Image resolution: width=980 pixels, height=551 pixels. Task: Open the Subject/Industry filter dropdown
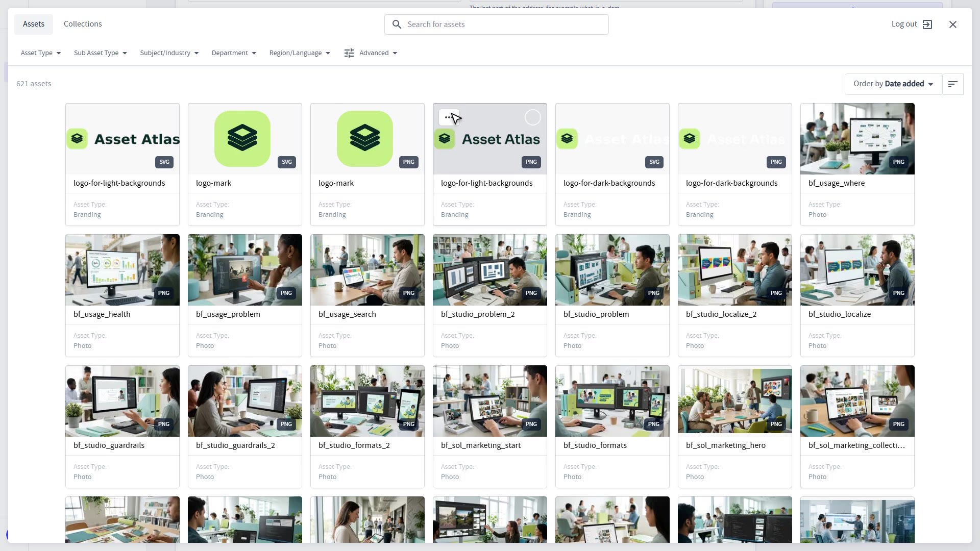(169, 53)
